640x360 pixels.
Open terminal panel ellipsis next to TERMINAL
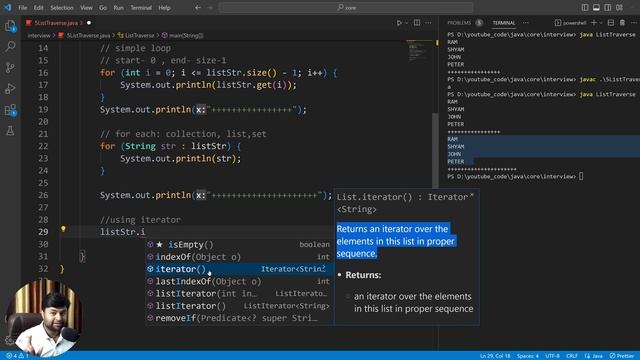coord(526,23)
